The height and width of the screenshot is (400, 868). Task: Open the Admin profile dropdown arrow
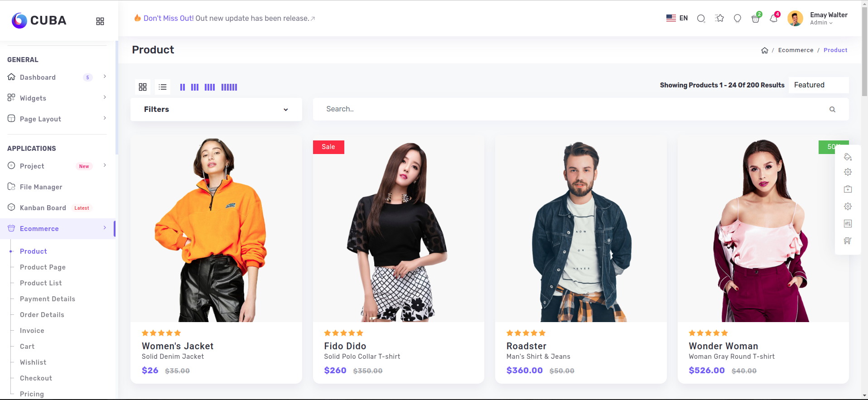pos(831,23)
